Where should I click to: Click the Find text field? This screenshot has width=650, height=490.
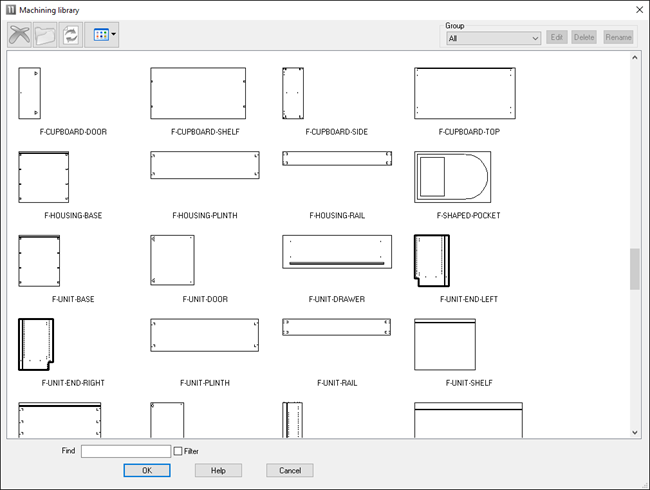(x=125, y=451)
